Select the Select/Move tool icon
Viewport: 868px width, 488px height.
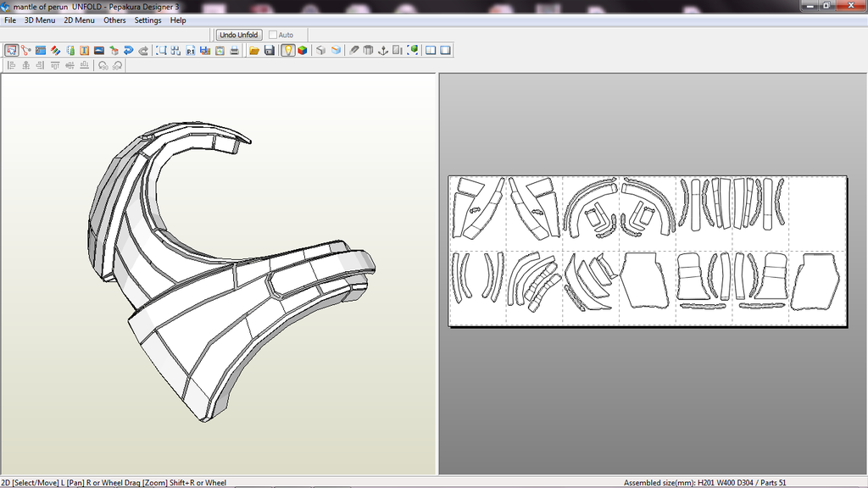coord(11,51)
